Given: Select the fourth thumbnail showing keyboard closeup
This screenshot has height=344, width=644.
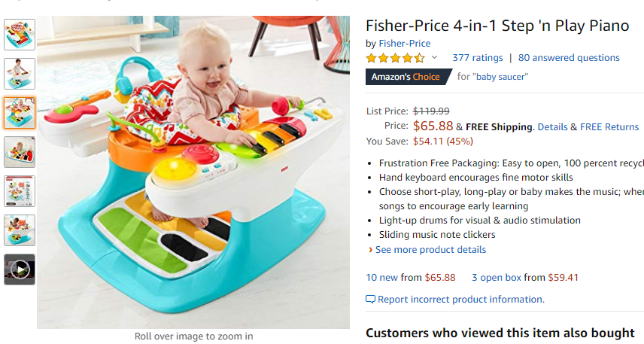Looking at the screenshot, I should [20, 152].
